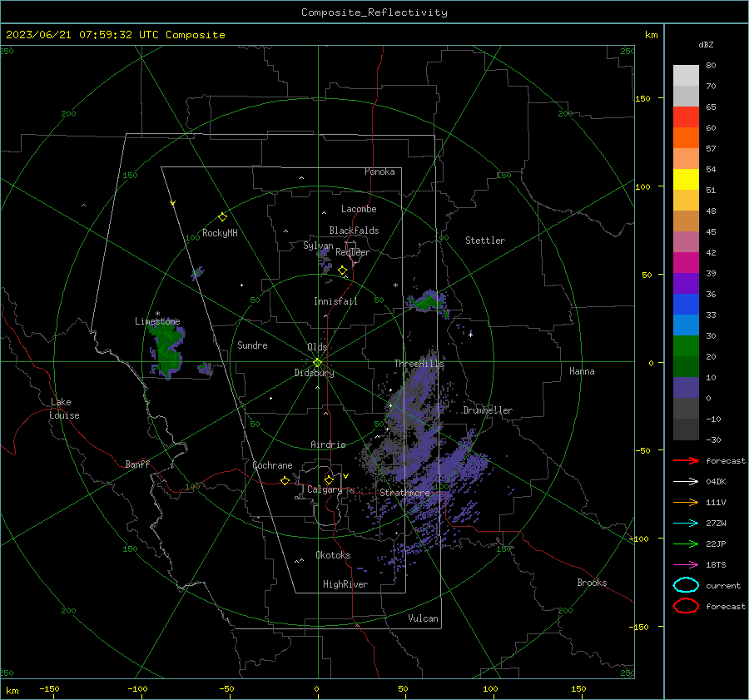Click the red swatch below 65 dBZ
749x700 pixels.
686,117
